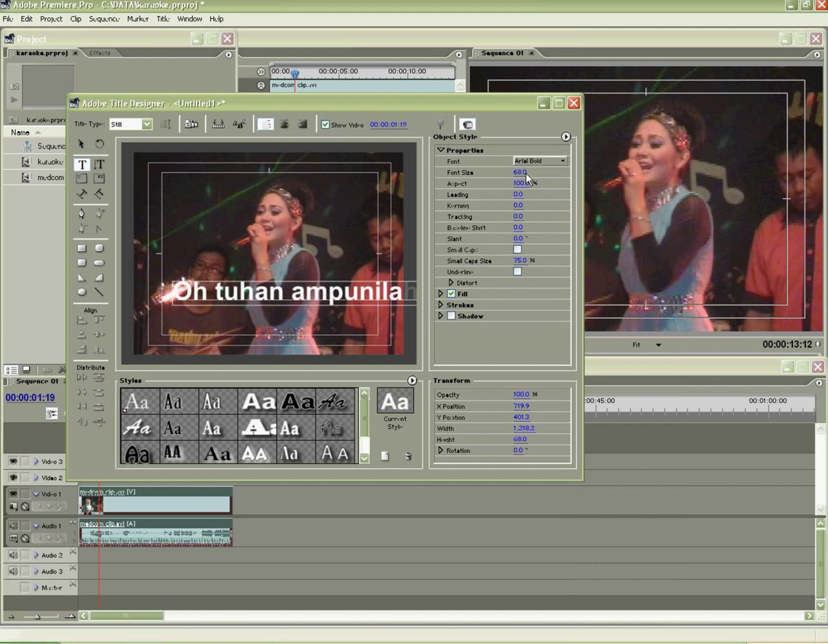The image size is (828, 644).
Task: Expand the Strokes section
Action: (x=440, y=305)
